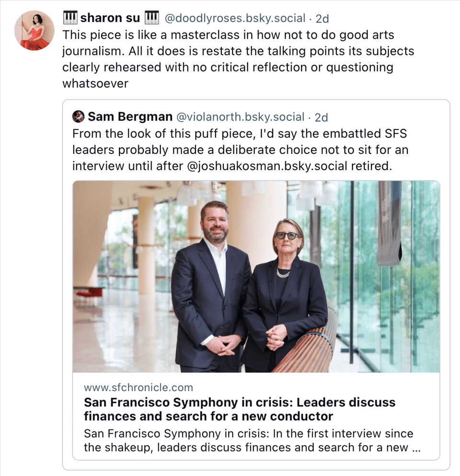Click the article description below the headline
The width and height of the screenshot is (460, 476).
click(x=248, y=441)
